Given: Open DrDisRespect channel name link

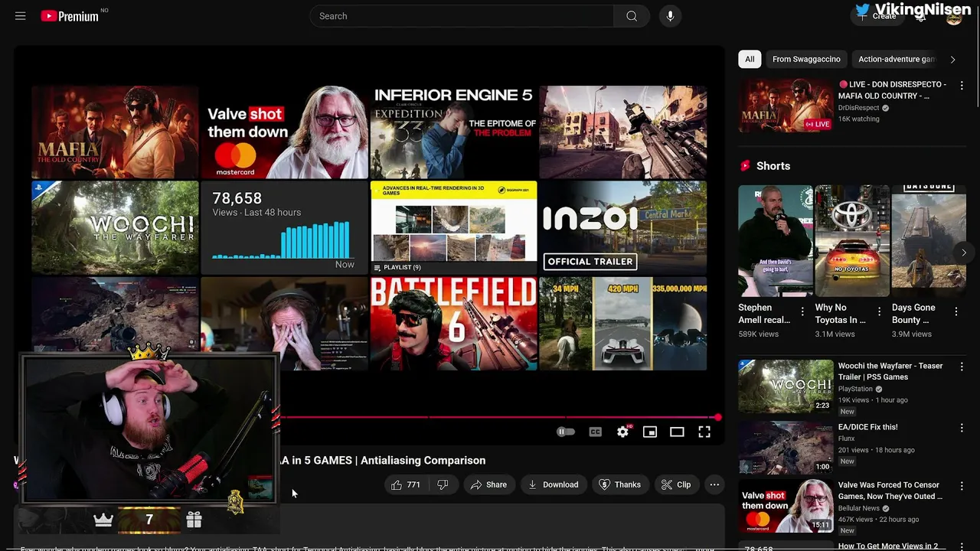Looking at the screenshot, I should [858, 108].
